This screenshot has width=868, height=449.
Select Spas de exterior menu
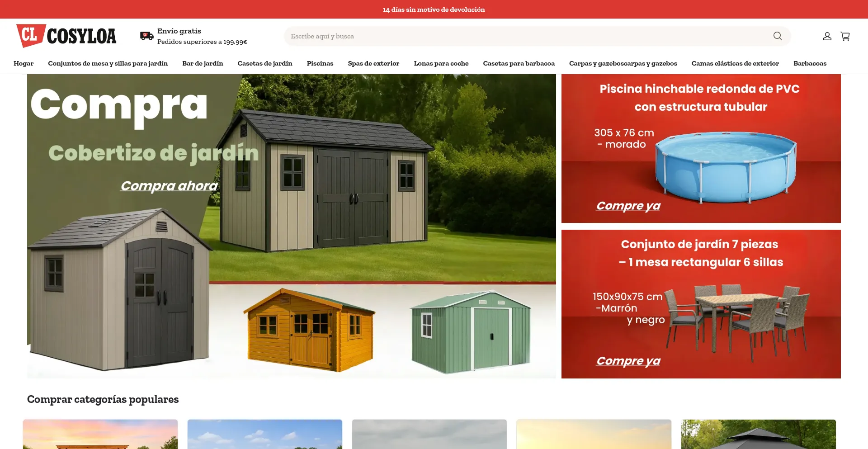click(373, 63)
